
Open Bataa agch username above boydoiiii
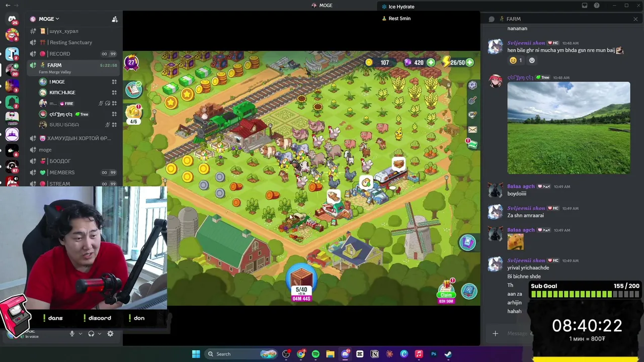521,187
